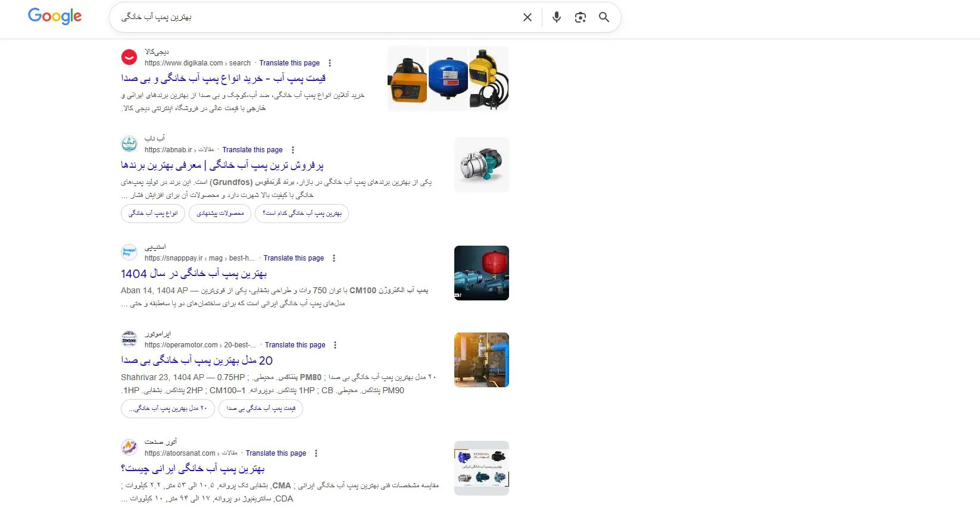This screenshot has height=508, width=980.
Task: Translate the abnab.ir result page
Action: 252,150
